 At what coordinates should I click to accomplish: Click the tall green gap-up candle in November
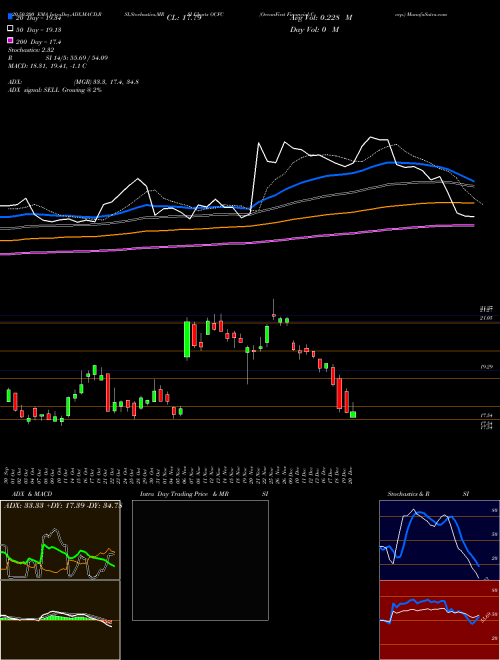pos(187,339)
